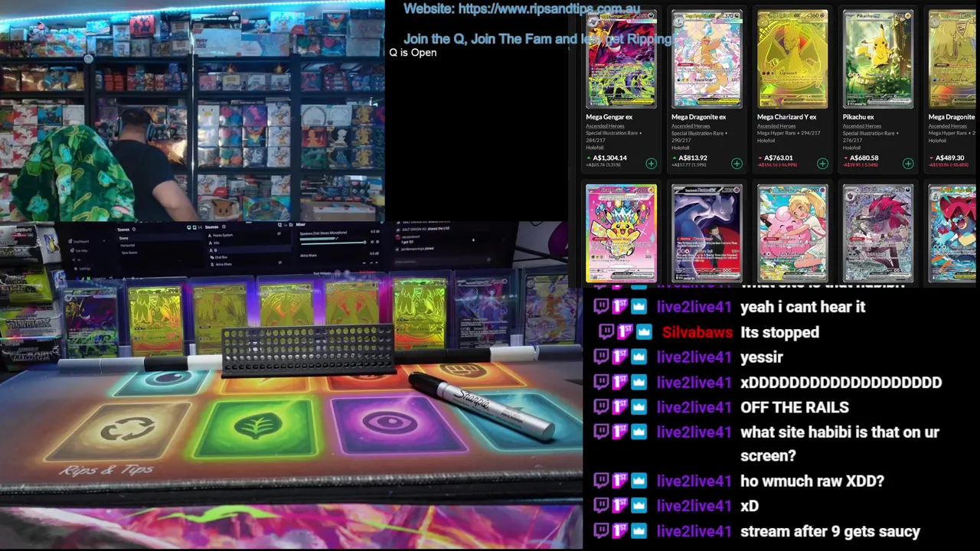Viewport: 980px width, 551px height.
Task: Click the 1st badge beside Silvabaws
Action: pyautogui.click(x=625, y=332)
